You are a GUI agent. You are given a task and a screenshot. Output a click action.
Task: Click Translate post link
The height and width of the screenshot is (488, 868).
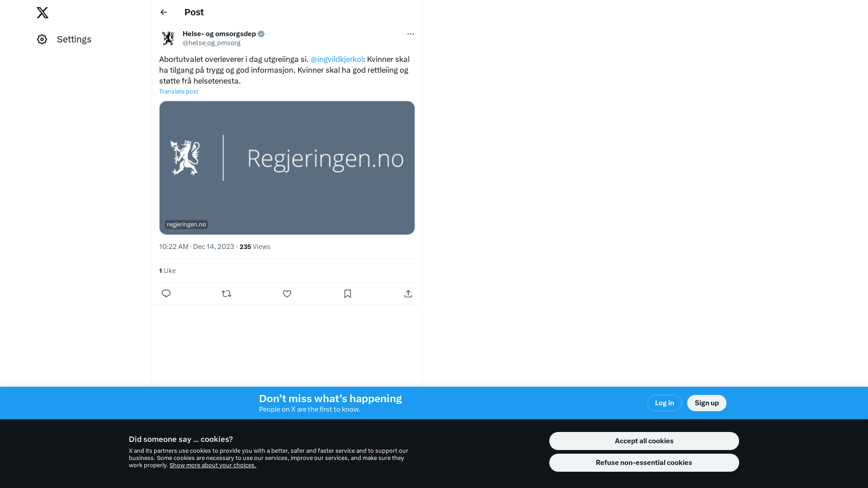179,91
